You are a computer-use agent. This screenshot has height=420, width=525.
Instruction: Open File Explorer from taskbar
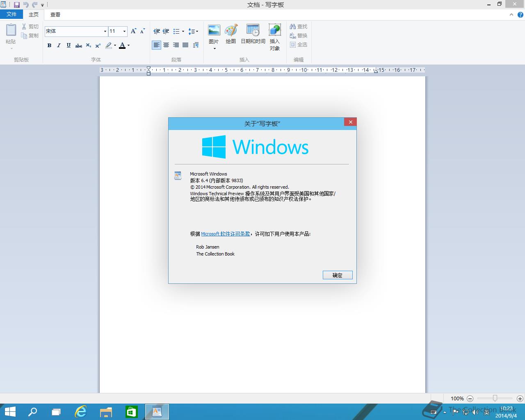pyautogui.click(x=106, y=412)
